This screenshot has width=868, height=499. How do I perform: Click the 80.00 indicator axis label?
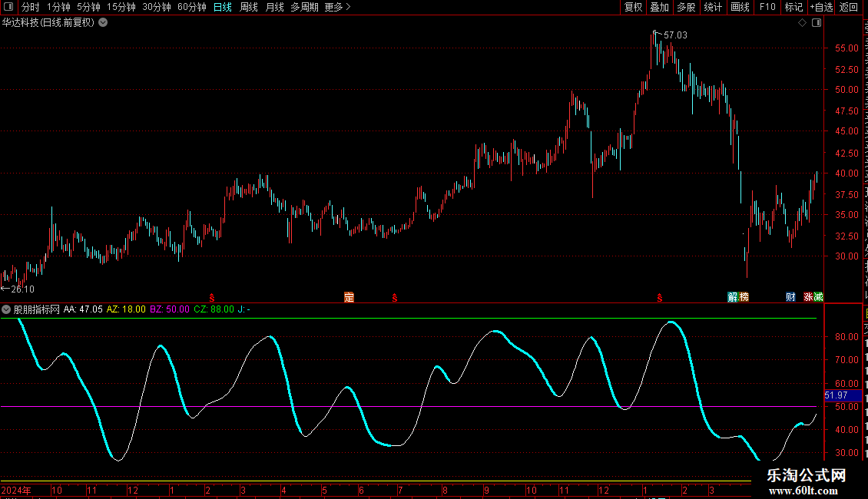(x=847, y=336)
